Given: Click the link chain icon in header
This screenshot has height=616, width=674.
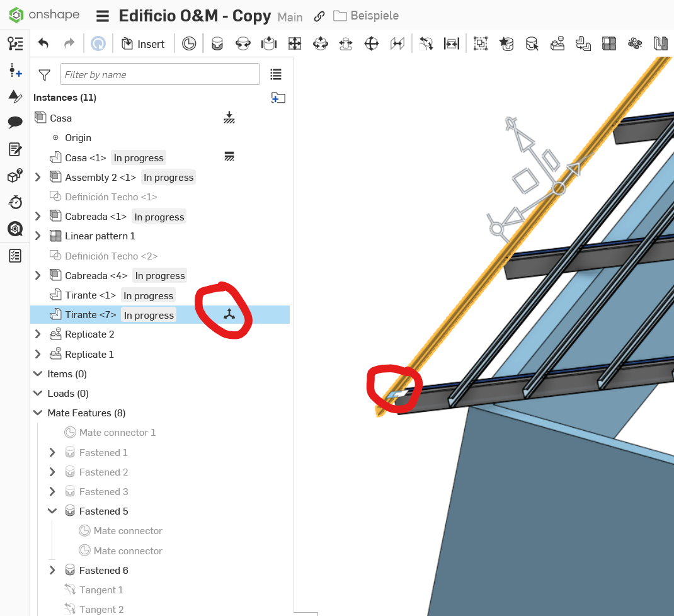Looking at the screenshot, I should point(319,16).
